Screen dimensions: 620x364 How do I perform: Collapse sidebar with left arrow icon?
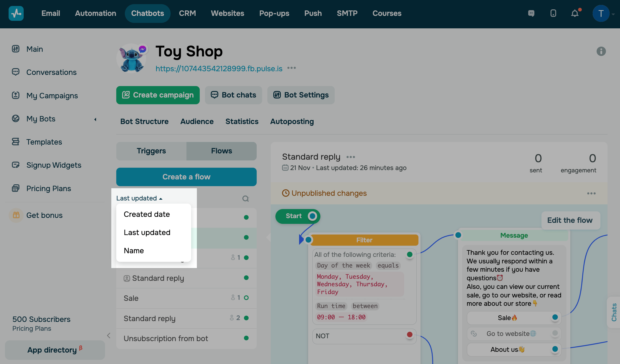click(109, 335)
